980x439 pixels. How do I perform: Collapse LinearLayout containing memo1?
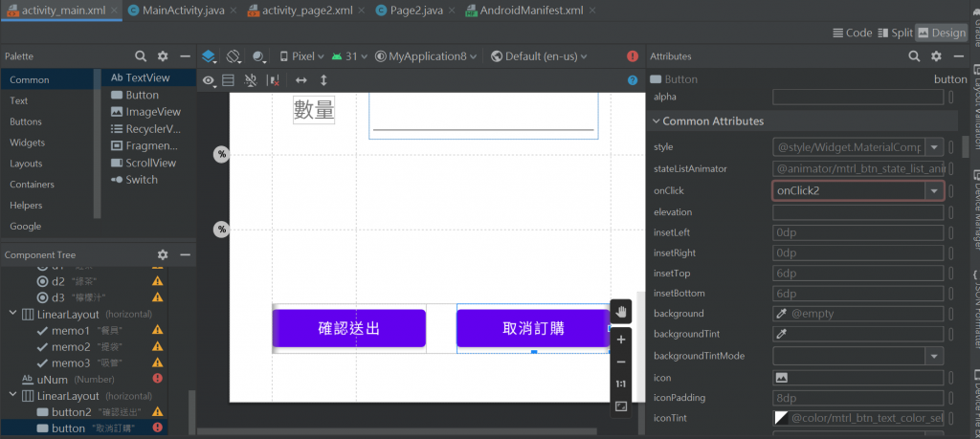[13, 314]
